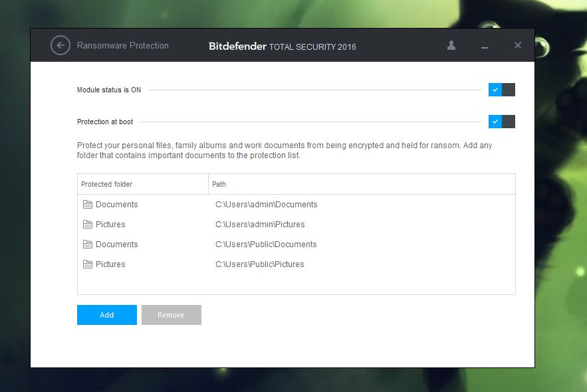Screen dimensions: 587x392
Task: Select the Pictures row for admin
Action: [296, 224]
